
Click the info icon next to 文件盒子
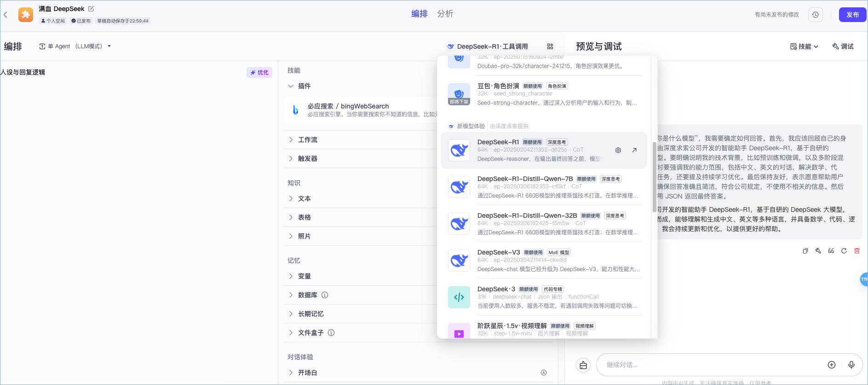coord(331,333)
